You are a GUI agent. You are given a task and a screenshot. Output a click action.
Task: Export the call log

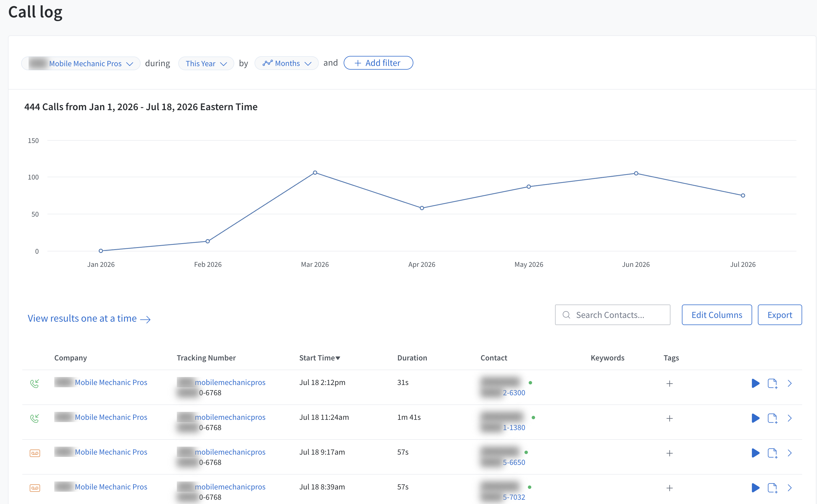[x=780, y=315]
